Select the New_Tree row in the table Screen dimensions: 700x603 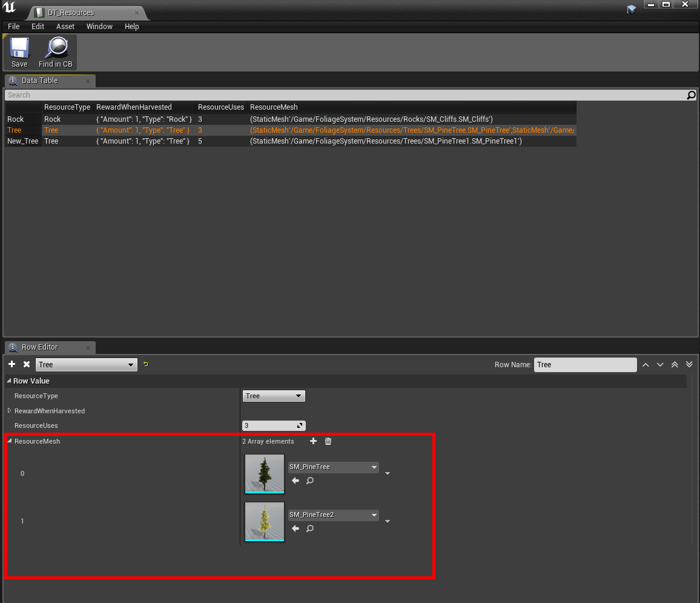point(22,141)
